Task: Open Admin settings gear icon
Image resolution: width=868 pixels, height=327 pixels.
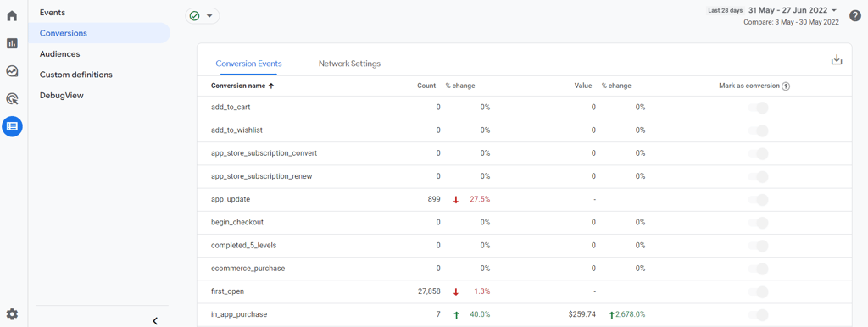Action: [12, 314]
